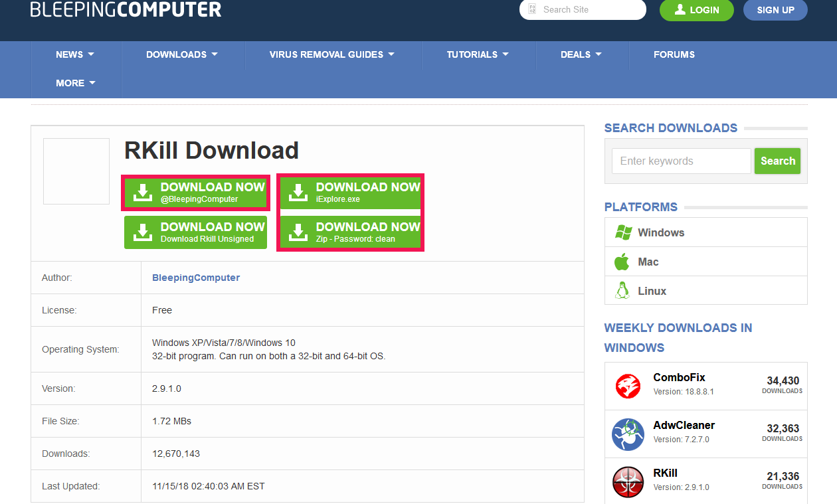Open the ComboFix download link
The image size is (837, 504).
coord(680,377)
